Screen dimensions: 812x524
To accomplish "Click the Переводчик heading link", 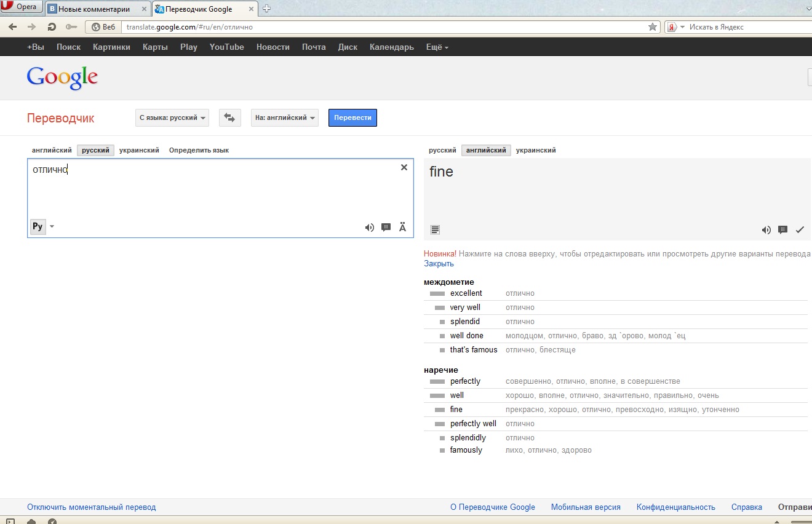I will point(61,118).
